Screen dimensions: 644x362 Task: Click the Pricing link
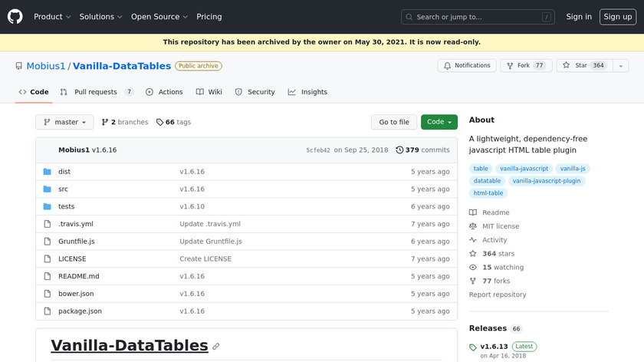coord(209,17)
